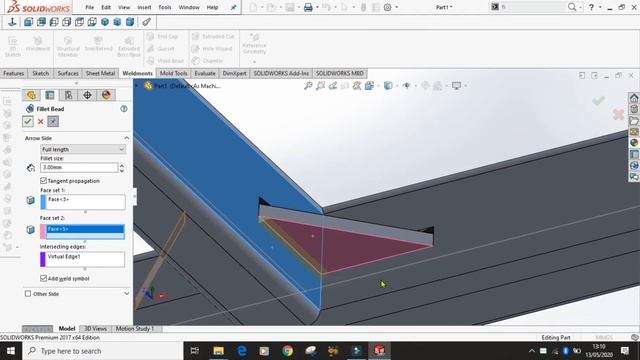Open the search magnifier dropdown arrow
The height and width of the screenshot is (360, 640).
click(x=580, y=7)
